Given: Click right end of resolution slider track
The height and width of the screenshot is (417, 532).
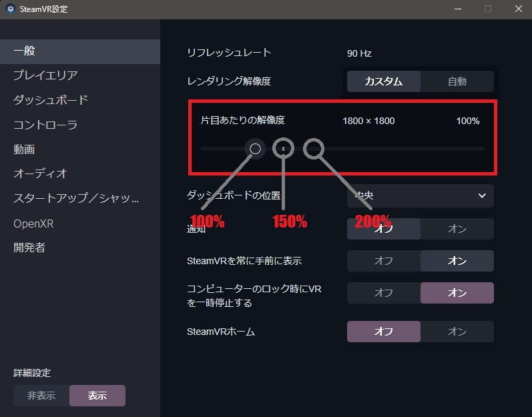Looking at the screenshot, I should point(482,149).
